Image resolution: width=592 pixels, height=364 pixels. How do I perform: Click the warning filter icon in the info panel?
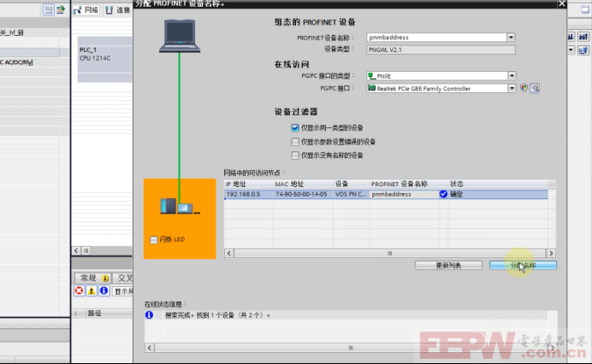click(92, 291)
